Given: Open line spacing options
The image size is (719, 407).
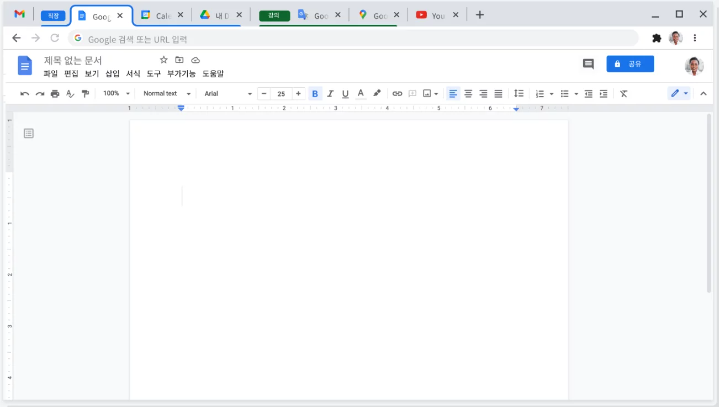Looking at the screenshot, I should coord(519,93).
